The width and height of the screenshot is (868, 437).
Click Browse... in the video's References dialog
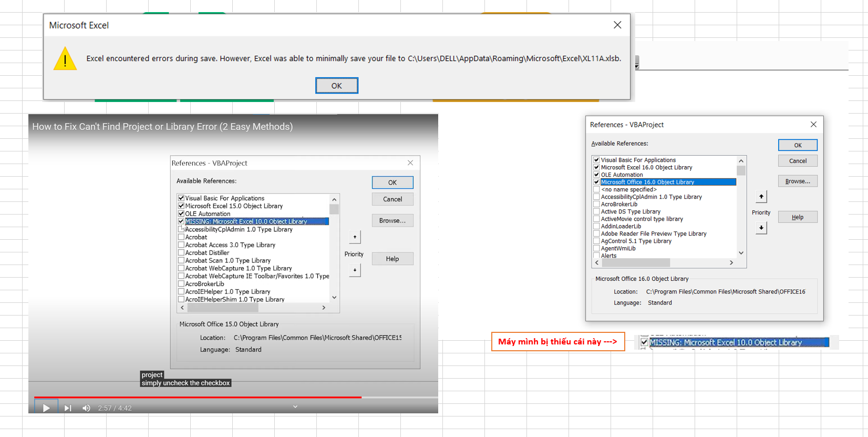click(392, 220)
